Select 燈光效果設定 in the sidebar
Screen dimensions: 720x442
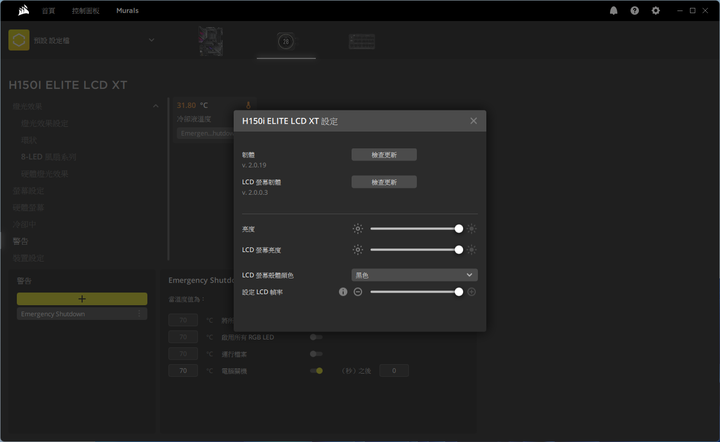45,123
